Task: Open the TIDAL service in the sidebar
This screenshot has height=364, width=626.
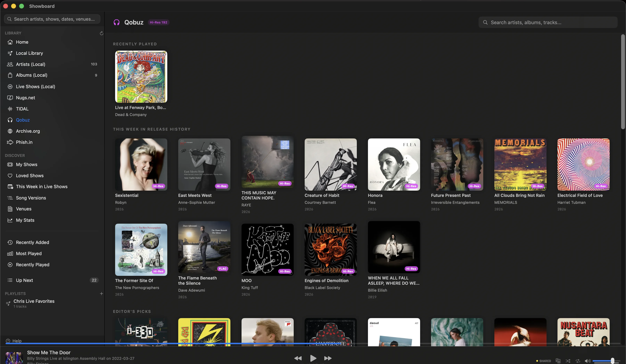Action: point(22,109)
